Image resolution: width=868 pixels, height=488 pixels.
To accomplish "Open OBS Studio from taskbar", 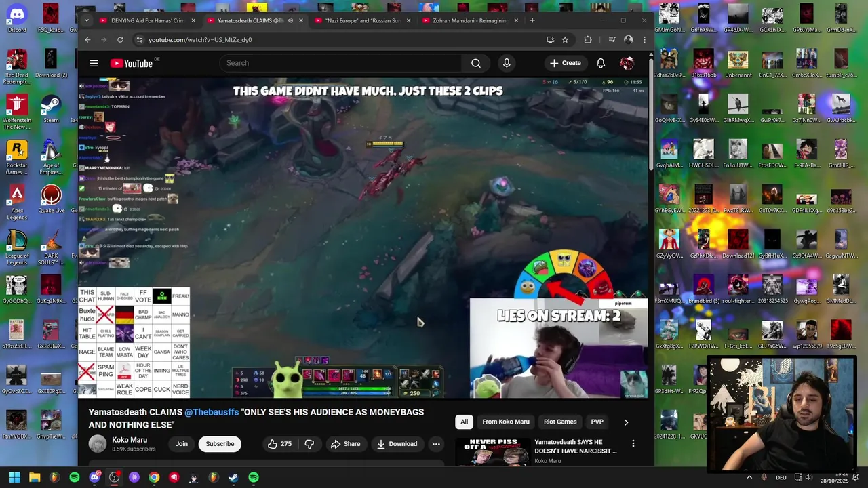I will [x=114, y=477].
